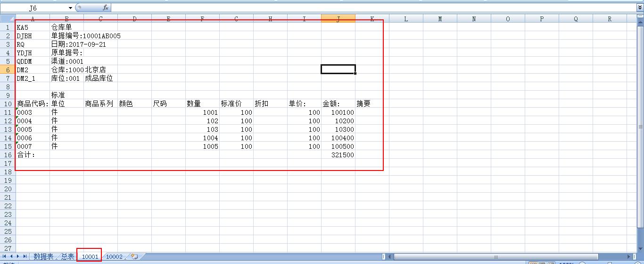This screenshot has height=264, width=644.
Task: Click the previous sheet navigation arrow
Action: click(x=11, y=256)
